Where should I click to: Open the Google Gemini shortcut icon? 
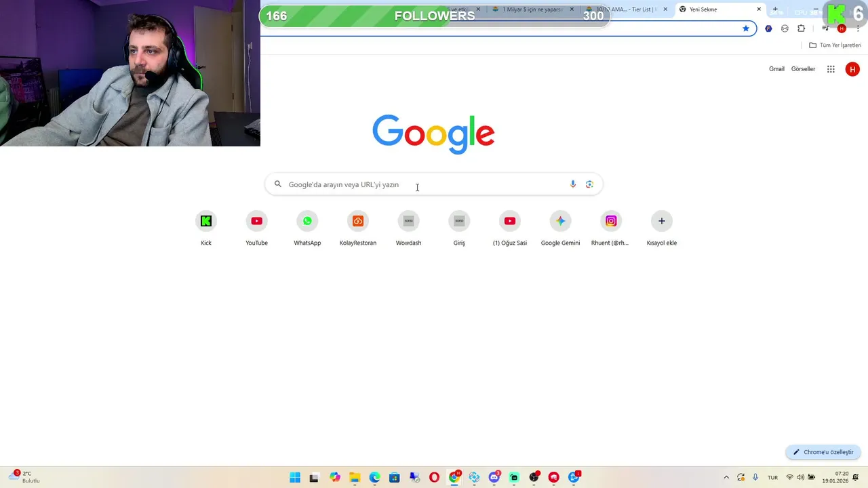pos(560,221)
